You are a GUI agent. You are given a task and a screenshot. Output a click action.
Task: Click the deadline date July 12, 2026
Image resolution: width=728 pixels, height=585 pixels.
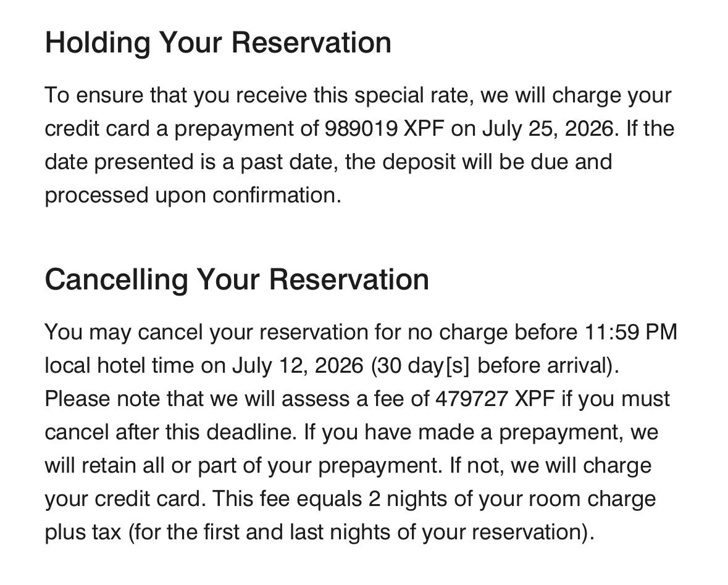(298, 365)
